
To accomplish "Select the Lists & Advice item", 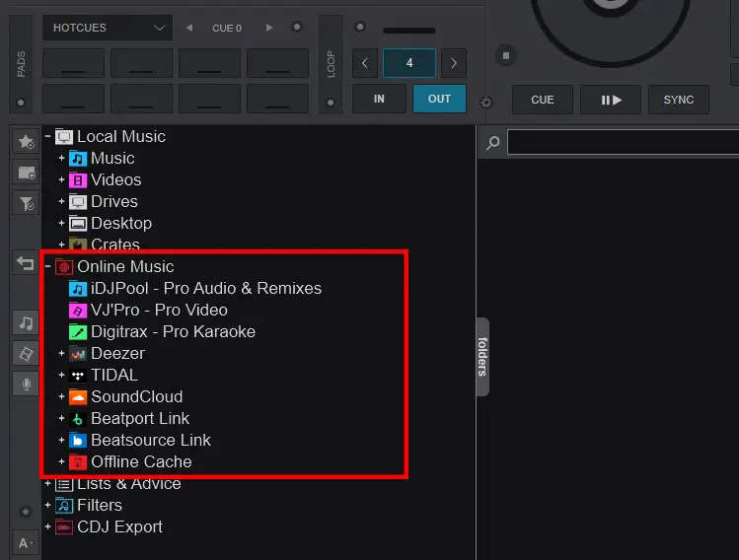I will click(x=128, y=484).
